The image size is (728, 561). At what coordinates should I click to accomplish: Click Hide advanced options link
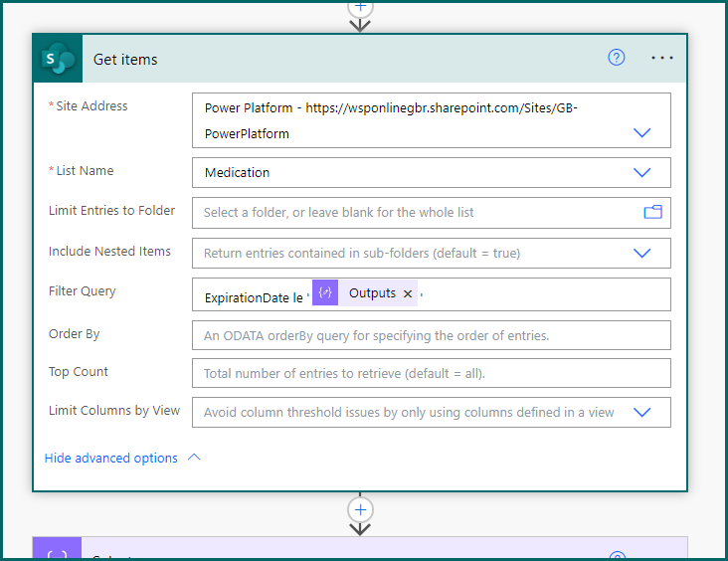pyautogui.click(x=111, y=458)
